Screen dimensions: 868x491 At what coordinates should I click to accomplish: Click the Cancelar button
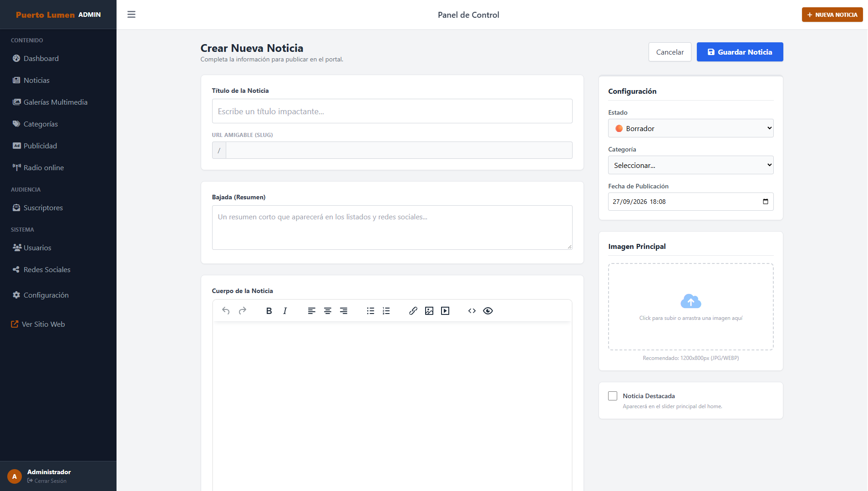670,52
